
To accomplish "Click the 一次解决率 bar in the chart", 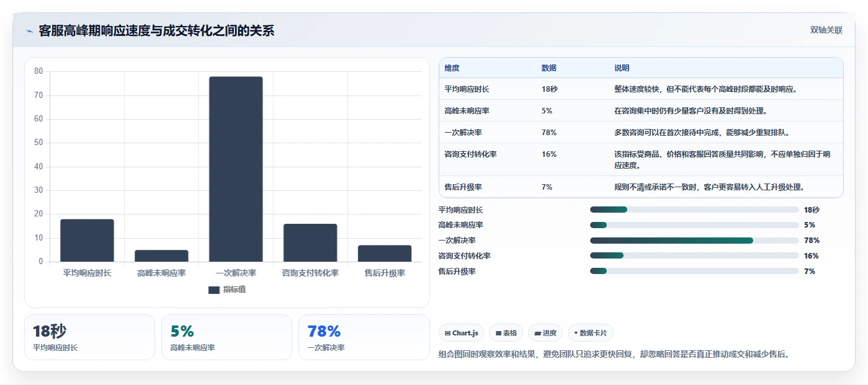I will (236, 169).
